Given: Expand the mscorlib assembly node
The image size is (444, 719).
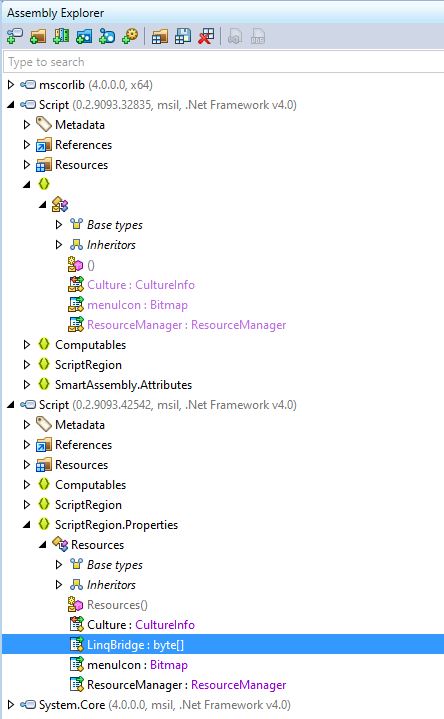Looking at the screenshot, I should [11, 84].
